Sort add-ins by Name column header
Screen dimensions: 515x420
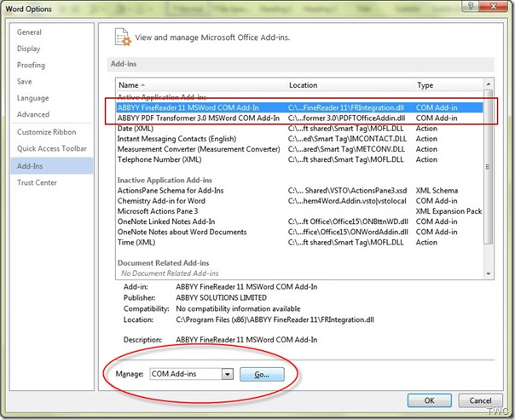[201, 85]
